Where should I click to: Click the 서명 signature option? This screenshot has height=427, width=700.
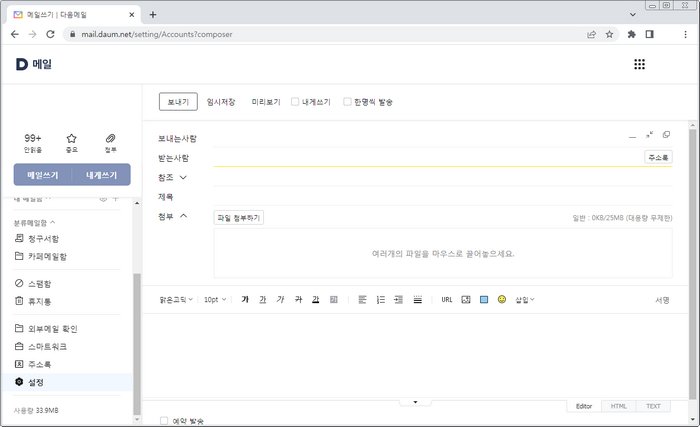click(x=662, y=300)
